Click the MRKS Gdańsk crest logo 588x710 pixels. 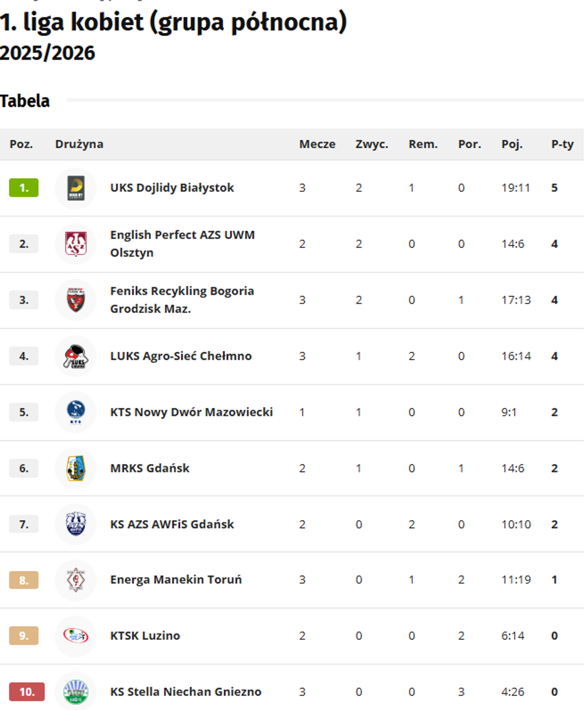click(76, 468)
